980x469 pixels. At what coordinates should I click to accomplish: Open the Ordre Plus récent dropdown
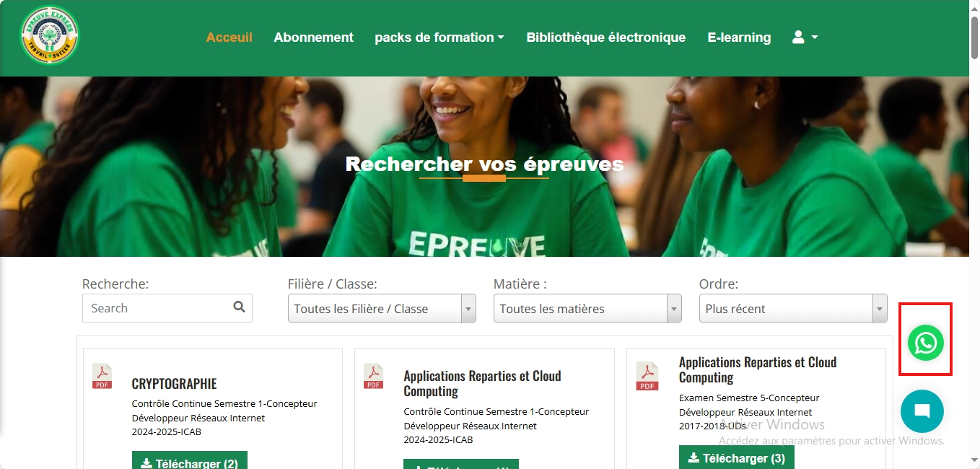pos(793,308)
